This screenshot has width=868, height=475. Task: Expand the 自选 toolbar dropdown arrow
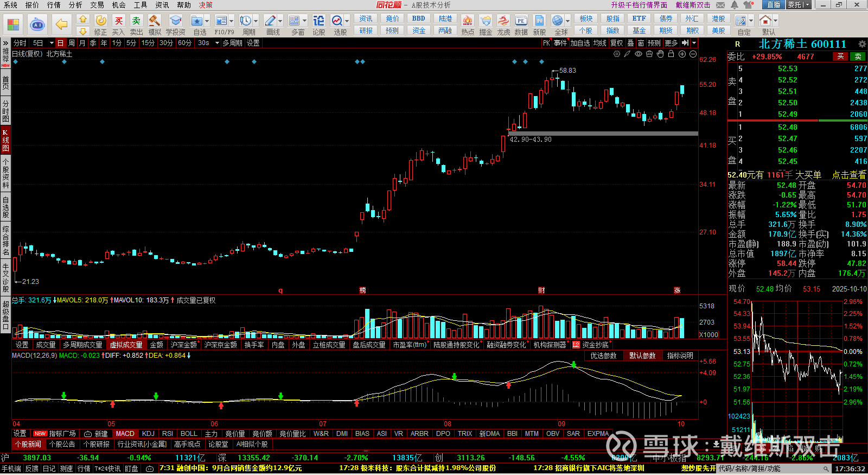pyautogui.click(x=207, y=21)
